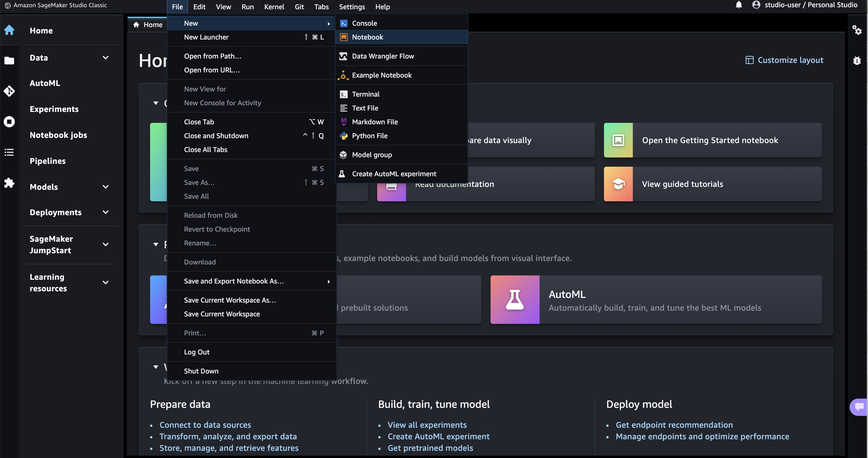Select Notebook from the New submenu
The width and height of the screenshot is (868, 458).
click(367, 37)
